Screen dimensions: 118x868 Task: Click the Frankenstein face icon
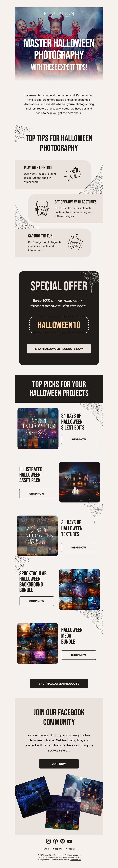tap(42, 208)
